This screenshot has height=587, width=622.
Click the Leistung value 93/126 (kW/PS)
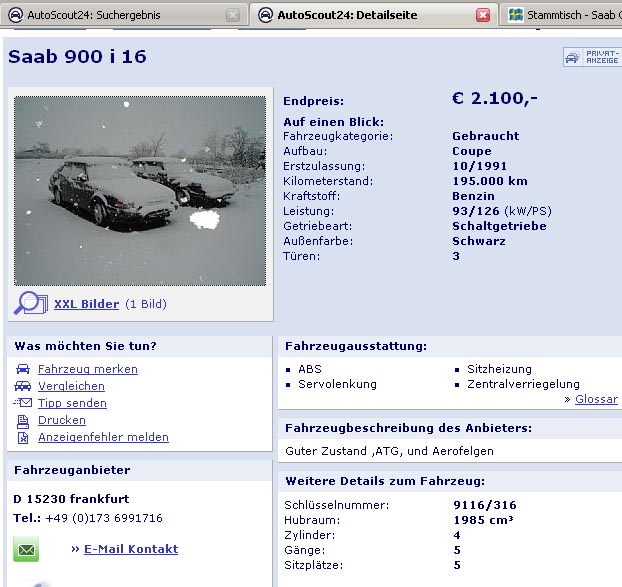[x=502, y=211]
